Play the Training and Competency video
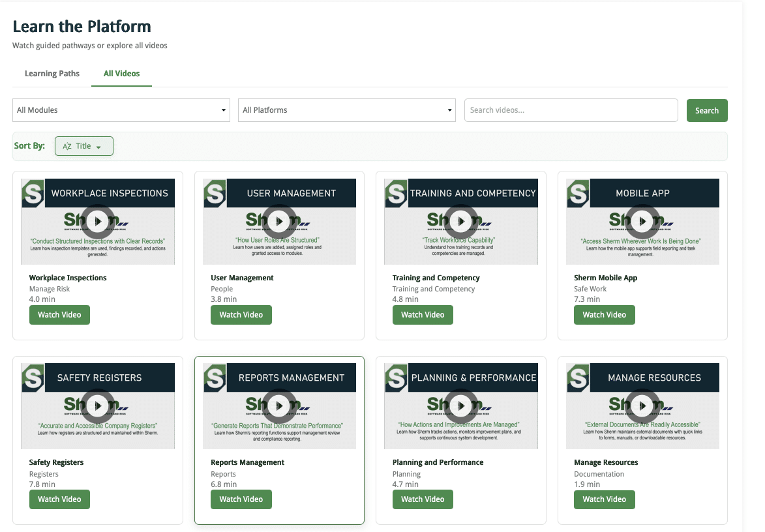The image size is (765, 532). (460, 222)
